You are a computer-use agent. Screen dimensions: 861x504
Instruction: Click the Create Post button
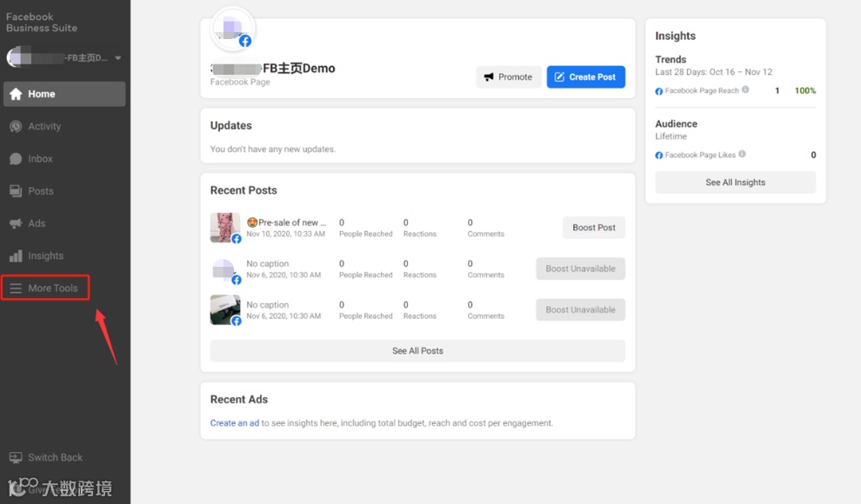coord(586,76)
